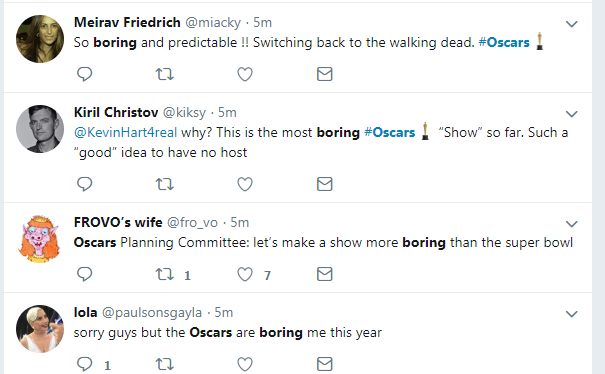Share lola's tweet via direct message envelope
This screenshot has width=605, height=374.
[324, 364]
